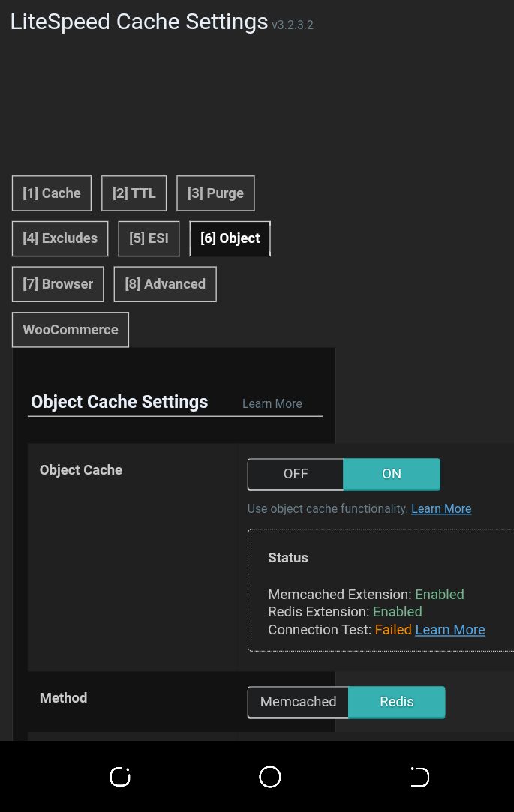Tap the Android recent apps navigation icon

(120, 777)
